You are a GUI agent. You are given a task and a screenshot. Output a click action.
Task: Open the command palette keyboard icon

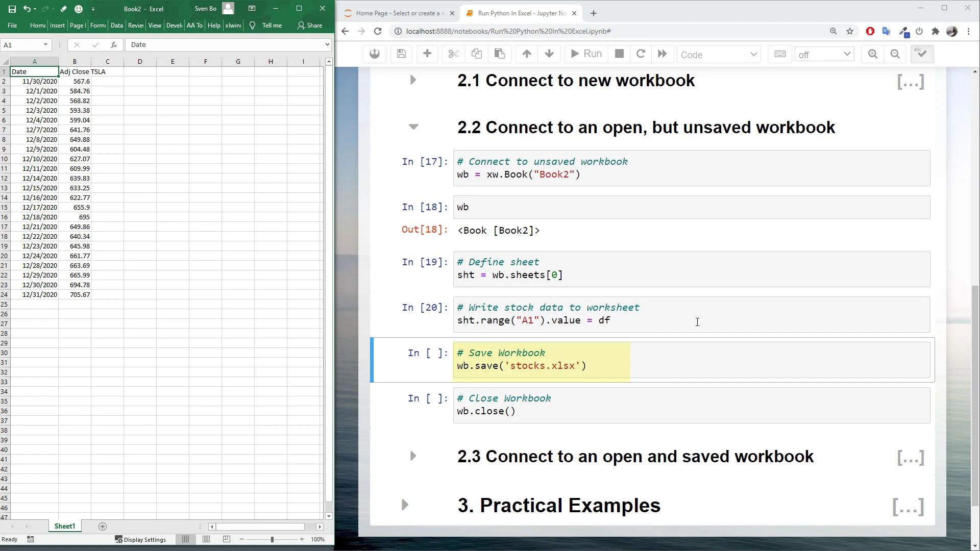[780, 54]
